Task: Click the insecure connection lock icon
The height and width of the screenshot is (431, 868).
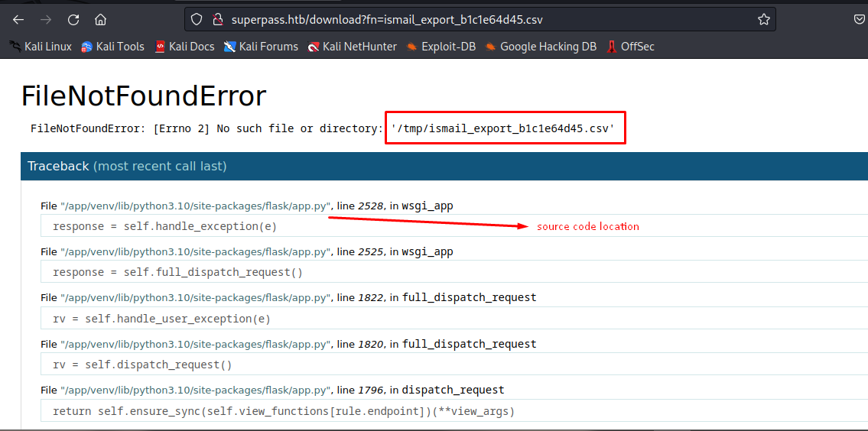Action: tap(216, 19)
